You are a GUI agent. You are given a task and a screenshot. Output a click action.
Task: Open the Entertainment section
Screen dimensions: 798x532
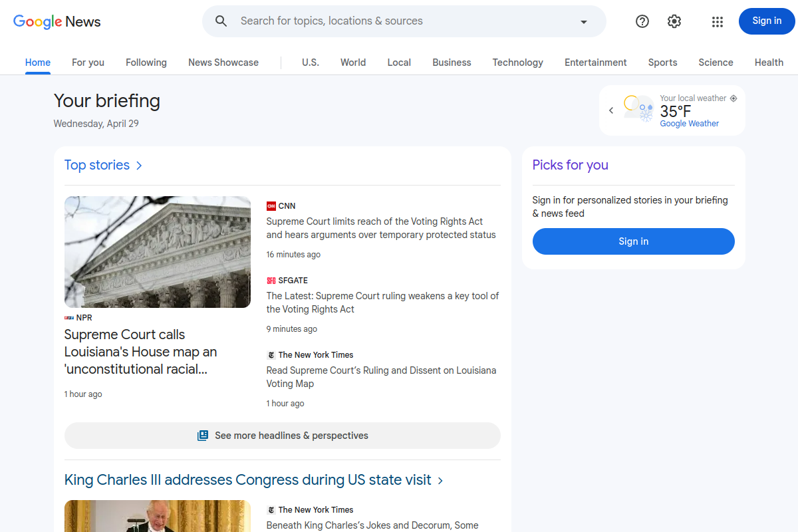[x=596, y=63]
